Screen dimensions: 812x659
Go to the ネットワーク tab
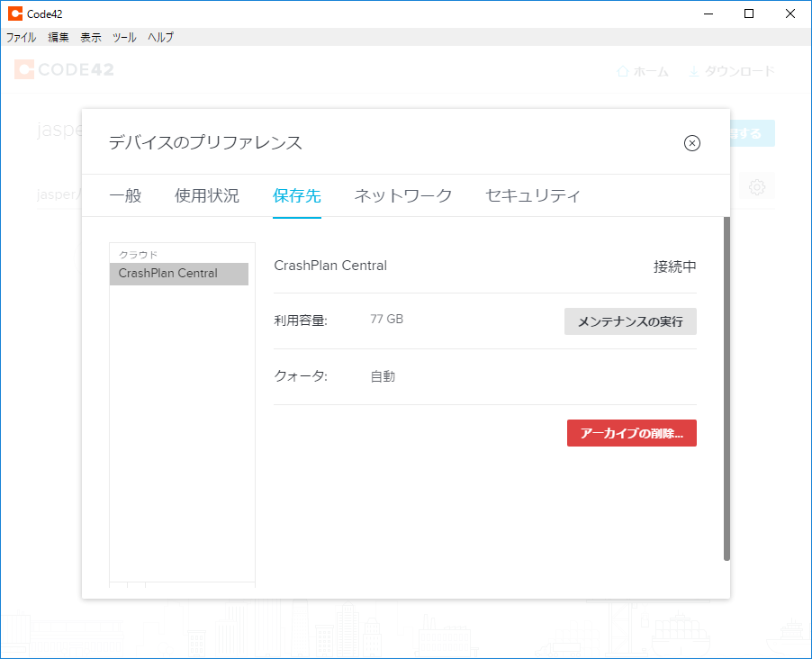point(403,196)
